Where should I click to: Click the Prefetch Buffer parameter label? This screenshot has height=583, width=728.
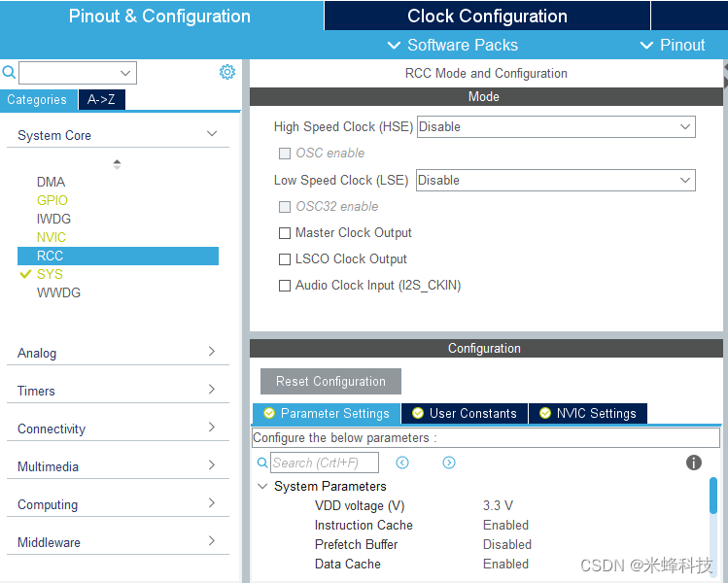(356, 544)
